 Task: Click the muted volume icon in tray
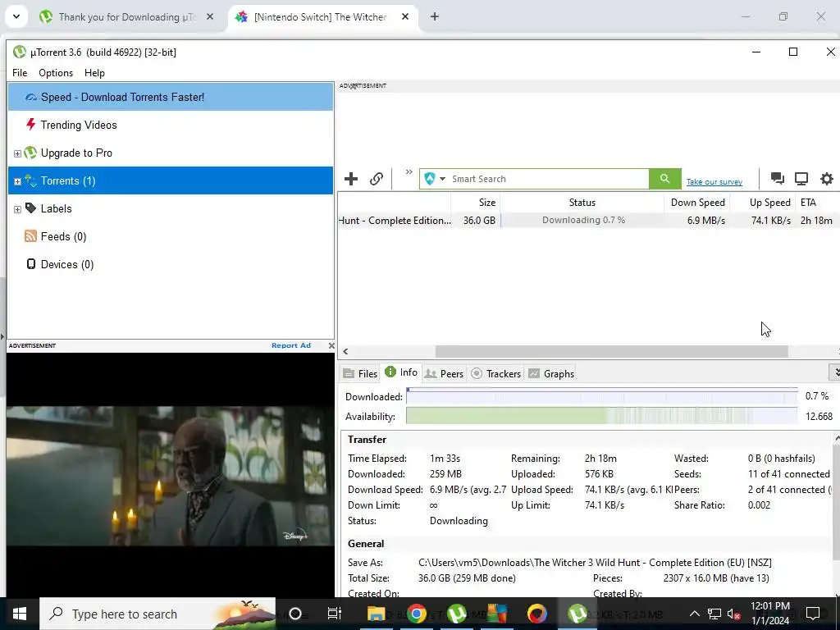733,614
